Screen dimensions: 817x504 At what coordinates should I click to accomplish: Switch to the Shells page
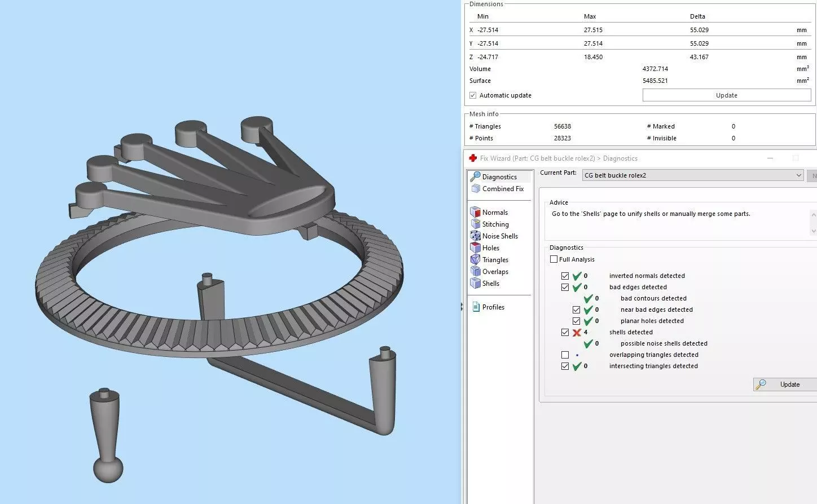pos(491,284)
